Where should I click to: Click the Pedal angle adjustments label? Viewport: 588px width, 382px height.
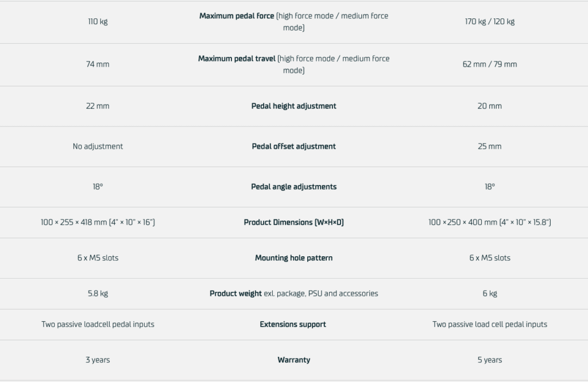coord(293,187)
